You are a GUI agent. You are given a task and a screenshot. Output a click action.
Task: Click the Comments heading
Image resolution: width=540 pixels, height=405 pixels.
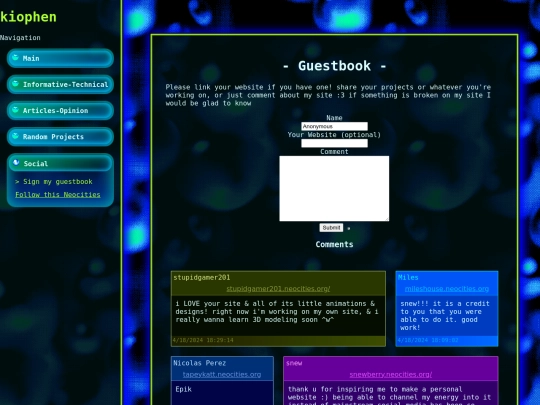coord(334,244)
